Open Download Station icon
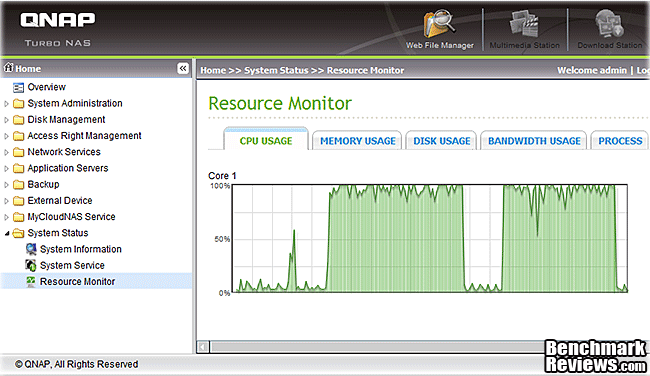The height and width of the screenshot is (376, 650). pyautogui.click(x=609, y=24)
